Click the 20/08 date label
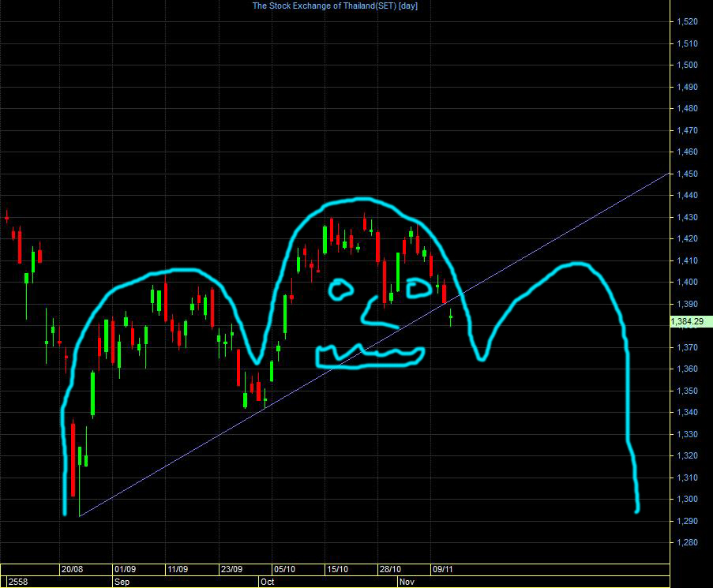The width and height of the screenshot is (713, 588). (x=73, y=569)
